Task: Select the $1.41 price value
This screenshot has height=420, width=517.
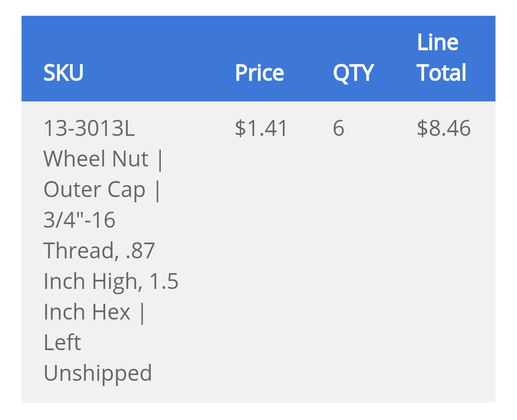Action: point(261,128)
